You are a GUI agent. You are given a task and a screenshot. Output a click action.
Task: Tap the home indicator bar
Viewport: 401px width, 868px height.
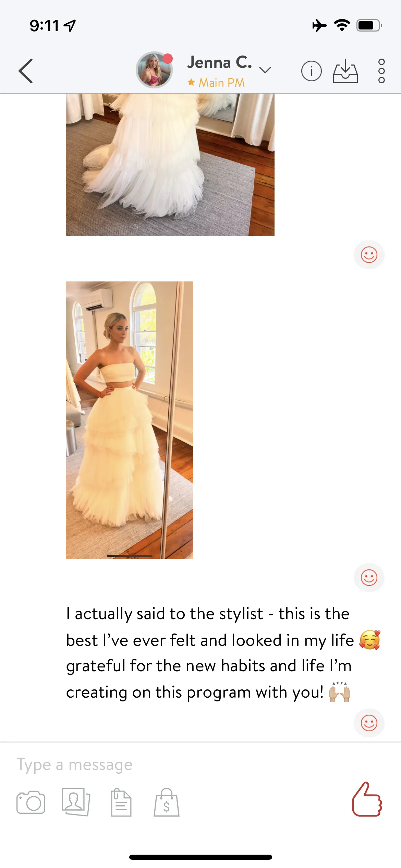pos(200,857)
